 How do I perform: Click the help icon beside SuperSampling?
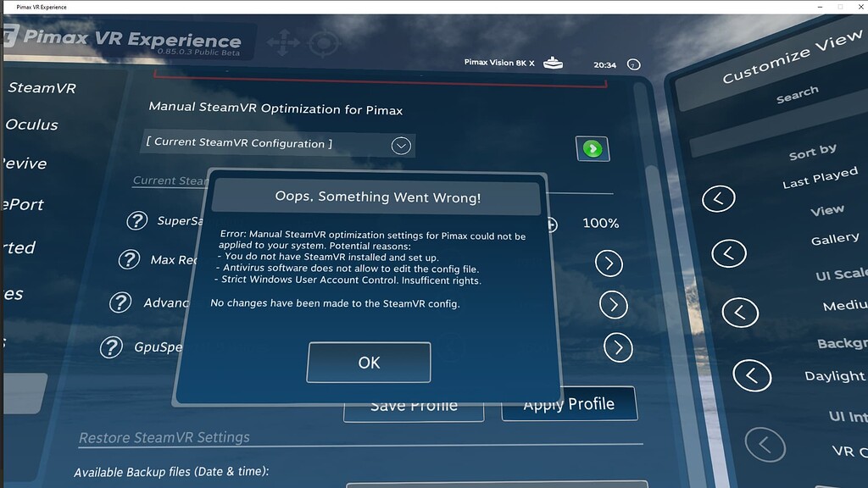137,221
